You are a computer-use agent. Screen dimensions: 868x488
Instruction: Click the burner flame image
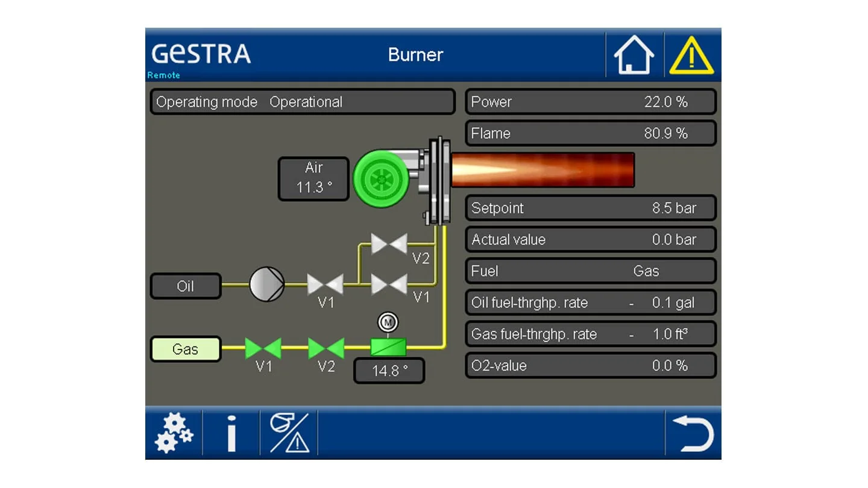[x=542, y=170]
